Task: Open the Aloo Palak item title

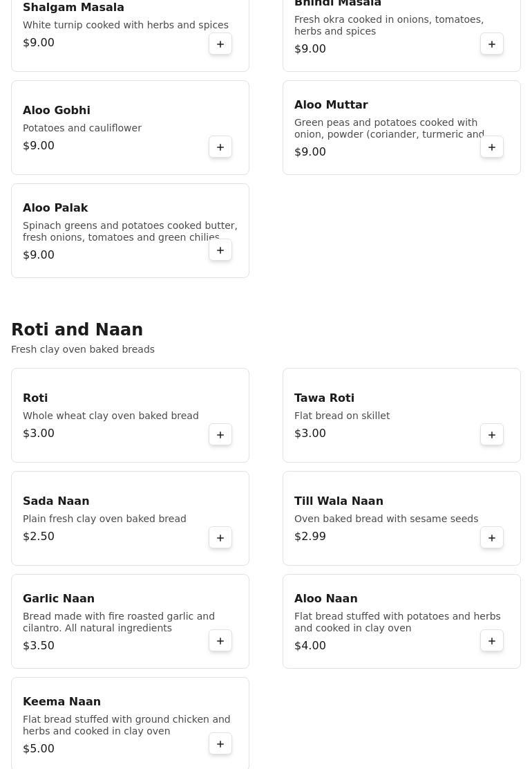Action: point(55,208)
